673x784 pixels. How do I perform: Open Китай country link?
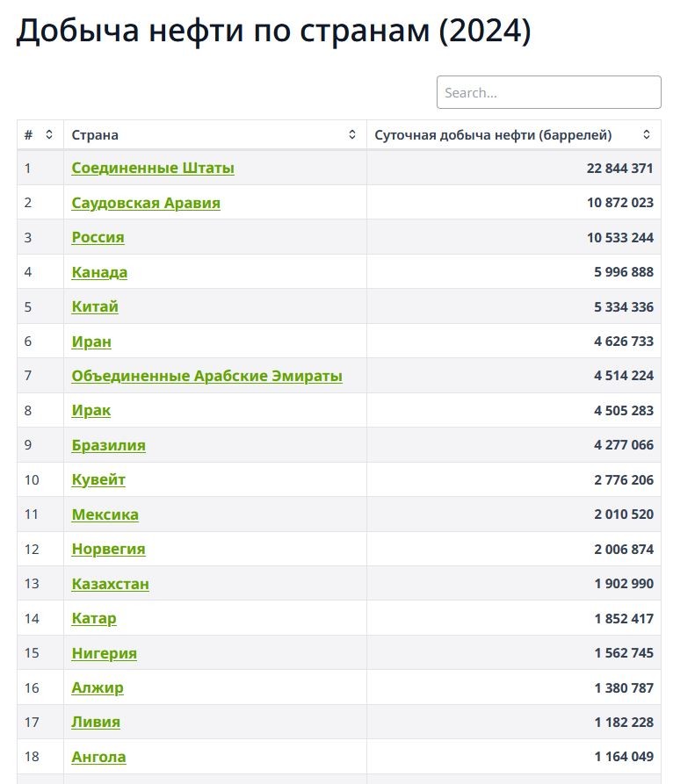[x=95, y=306]
